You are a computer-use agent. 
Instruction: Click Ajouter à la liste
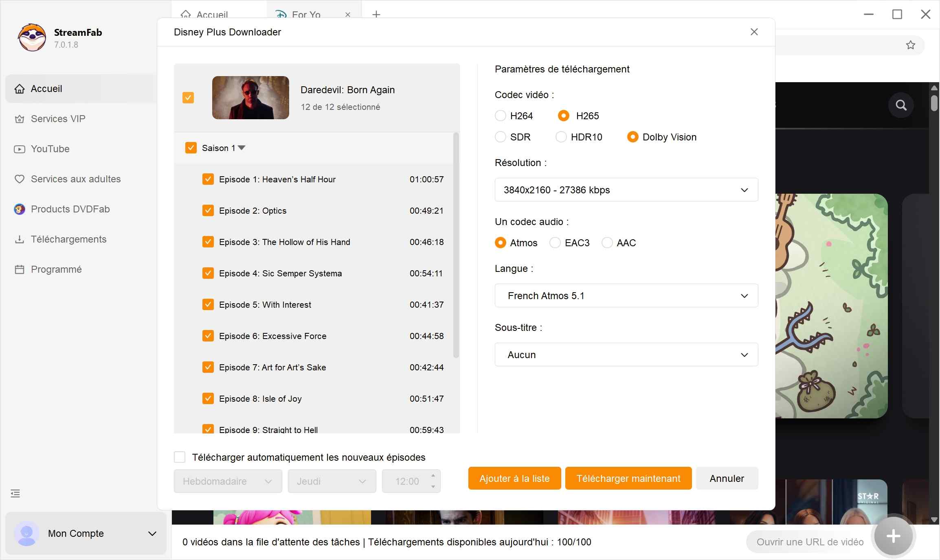(514, 478)
